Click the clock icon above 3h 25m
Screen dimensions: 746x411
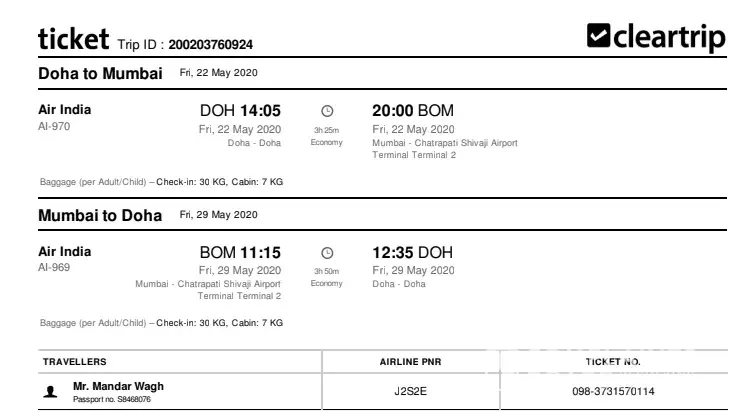tap(326, 111)
